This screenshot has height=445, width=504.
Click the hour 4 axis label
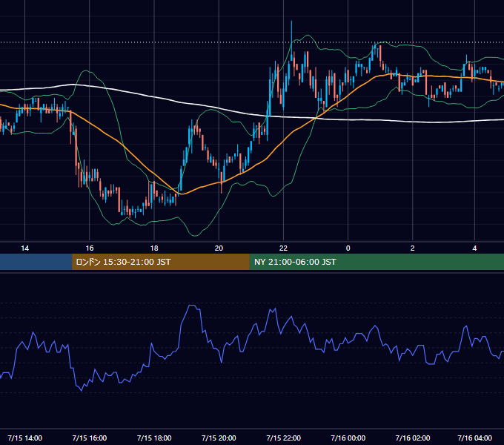[x=475, y=248]
